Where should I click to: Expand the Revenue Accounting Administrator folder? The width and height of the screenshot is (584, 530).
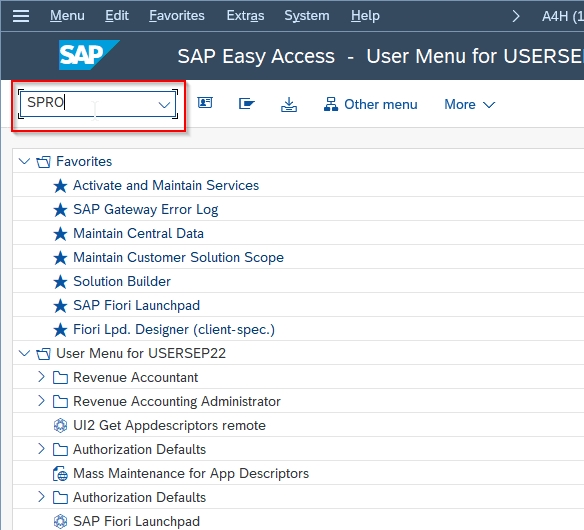[41, 401]
